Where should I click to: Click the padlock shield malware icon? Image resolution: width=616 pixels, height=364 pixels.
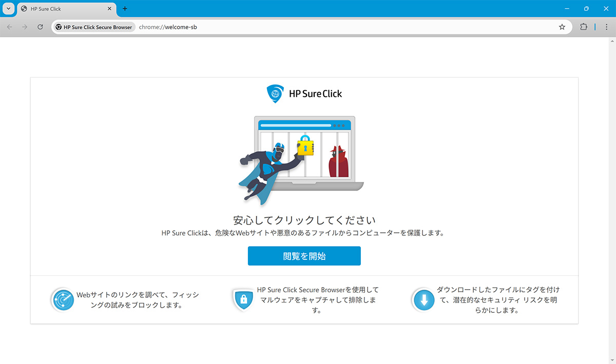coord(243,300)
